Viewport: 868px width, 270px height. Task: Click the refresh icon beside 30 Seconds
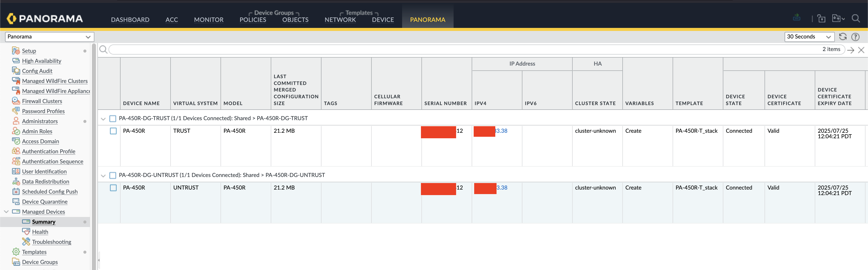click(x=843, y=37)
